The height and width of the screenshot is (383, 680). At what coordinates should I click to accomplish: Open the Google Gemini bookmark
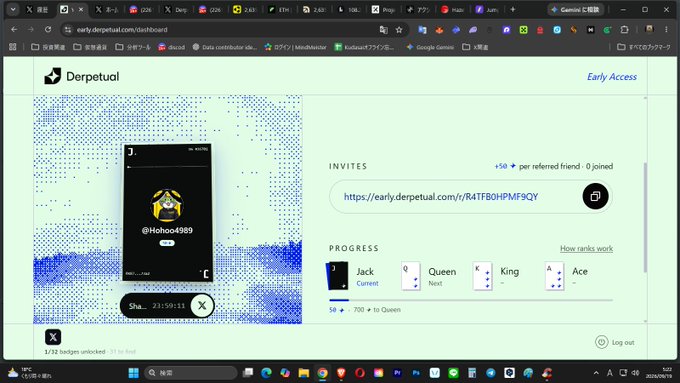430,47
